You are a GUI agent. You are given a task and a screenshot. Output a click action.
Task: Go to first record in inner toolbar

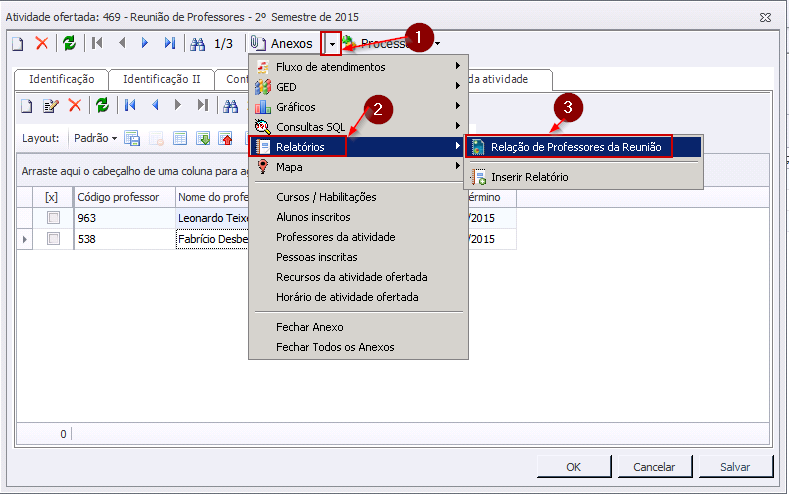[x=130, y=106]
